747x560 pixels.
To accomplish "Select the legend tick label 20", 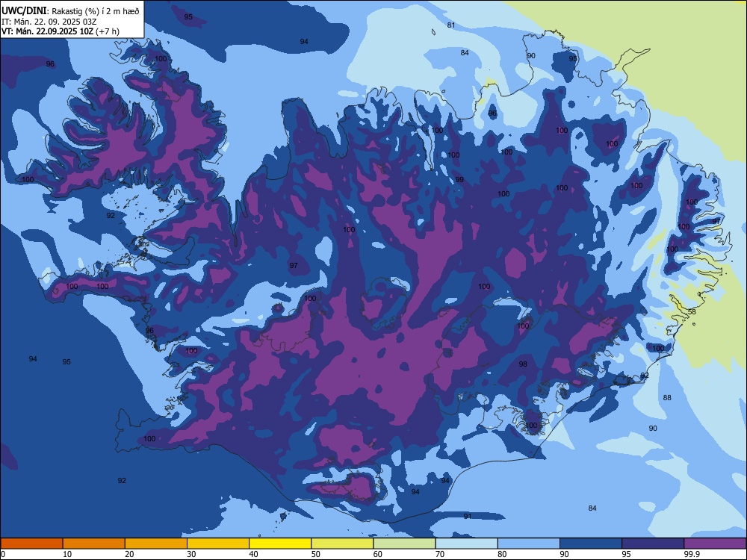I will (129, 554).
